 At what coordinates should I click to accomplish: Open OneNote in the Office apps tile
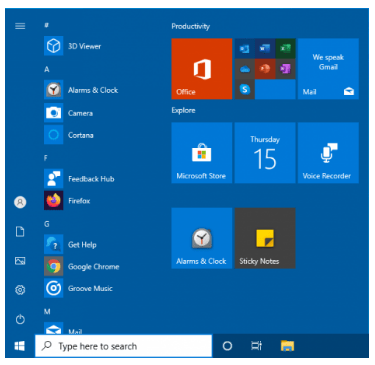coord(285,69)
